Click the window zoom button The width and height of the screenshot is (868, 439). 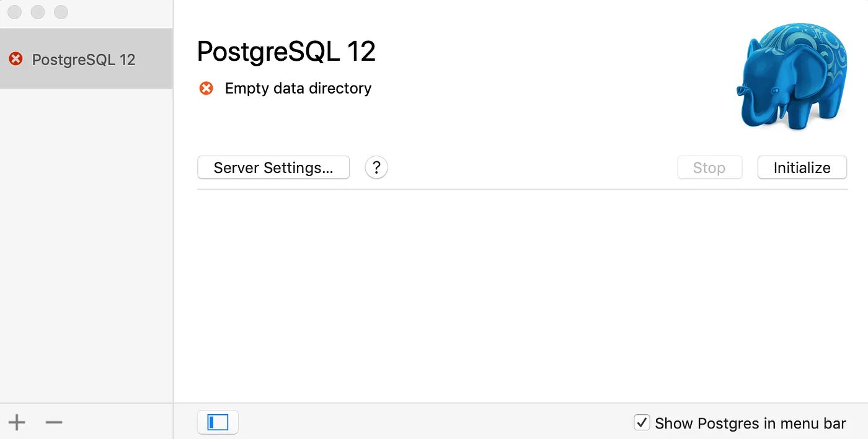[61, 12]
